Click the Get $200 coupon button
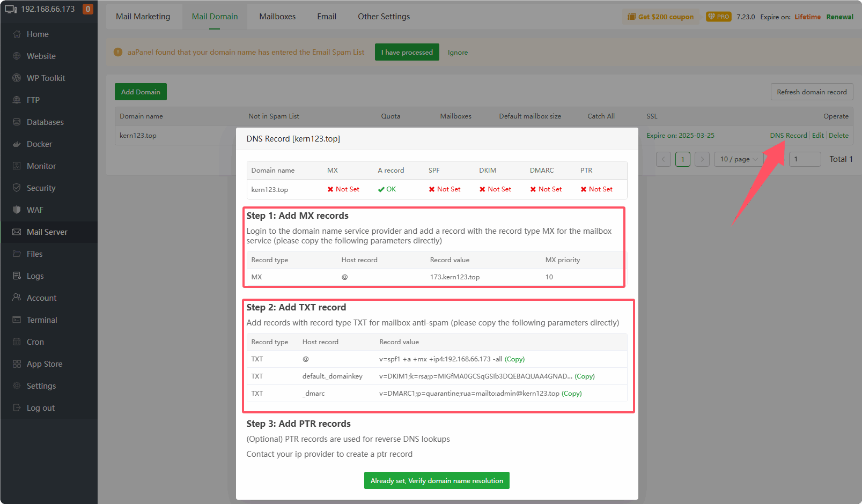This screenshot has height=504, width=862. pos(661,17)
